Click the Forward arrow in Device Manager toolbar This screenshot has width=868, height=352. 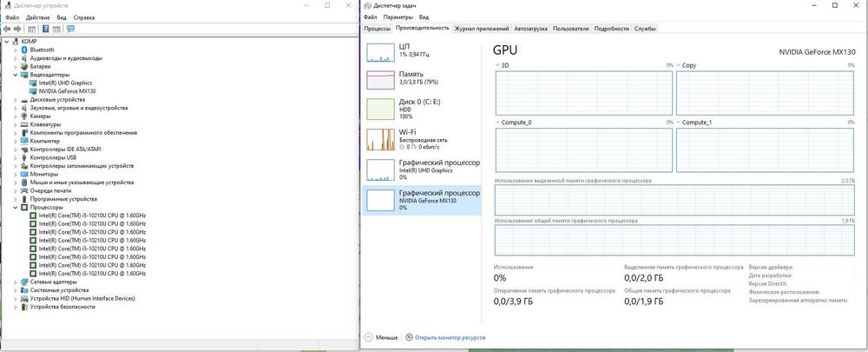coord(17,29)
